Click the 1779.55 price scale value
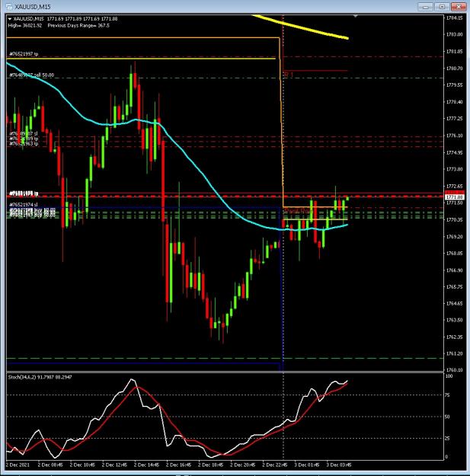Viewport: 470px width, 476px height. tap(454, 85)
